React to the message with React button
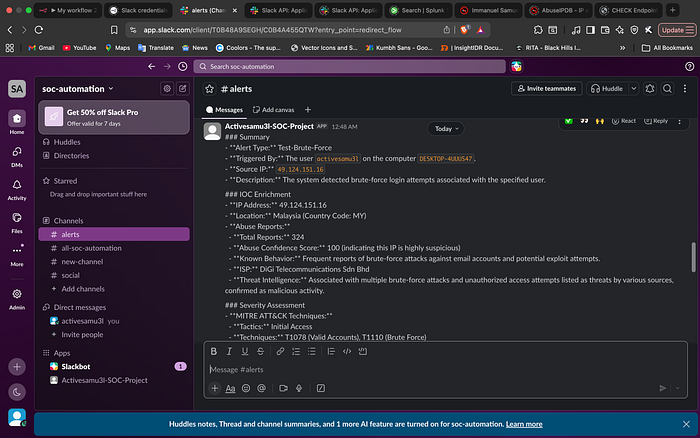 pyautogui.click(x=624, y=121)
